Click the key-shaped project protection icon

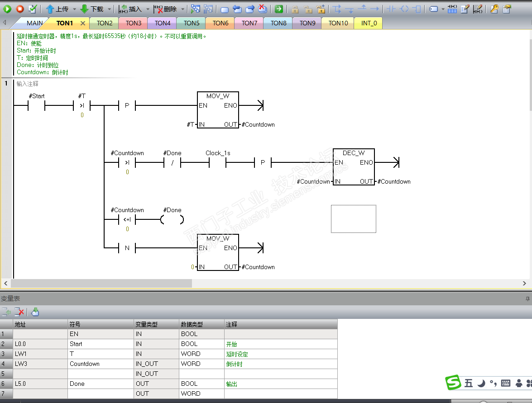(494, 9)
